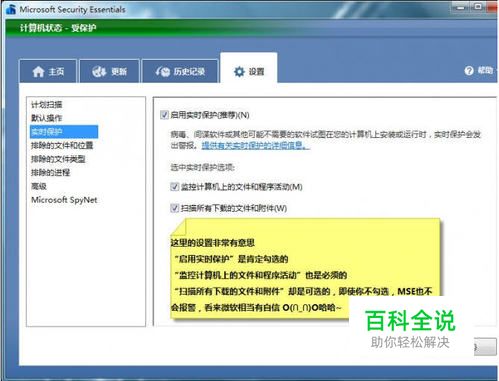The height and width of the screenshot is (381, 499).
Task: Select 高级 in settings list
Action: (x=39, y=186)
